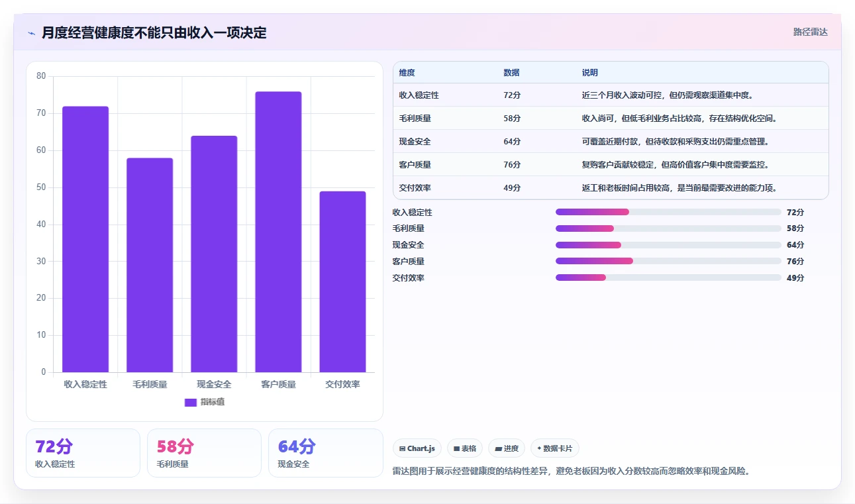Select the Chart.js chip
This screenshot has width=855, height=504.
click(x=417, y=448)
